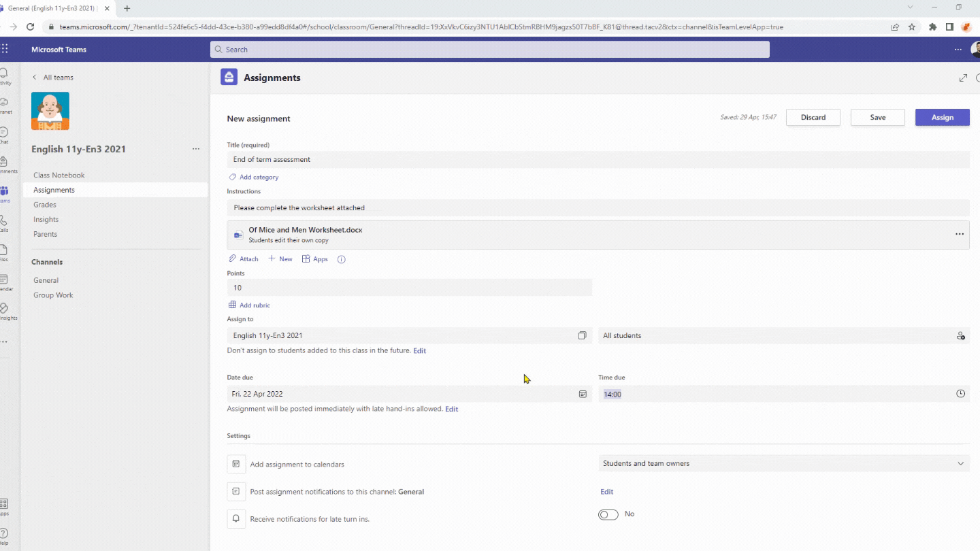Open Help from the left rail
Image resolution: width=980 pixels, height=551 pixels.
4,535
